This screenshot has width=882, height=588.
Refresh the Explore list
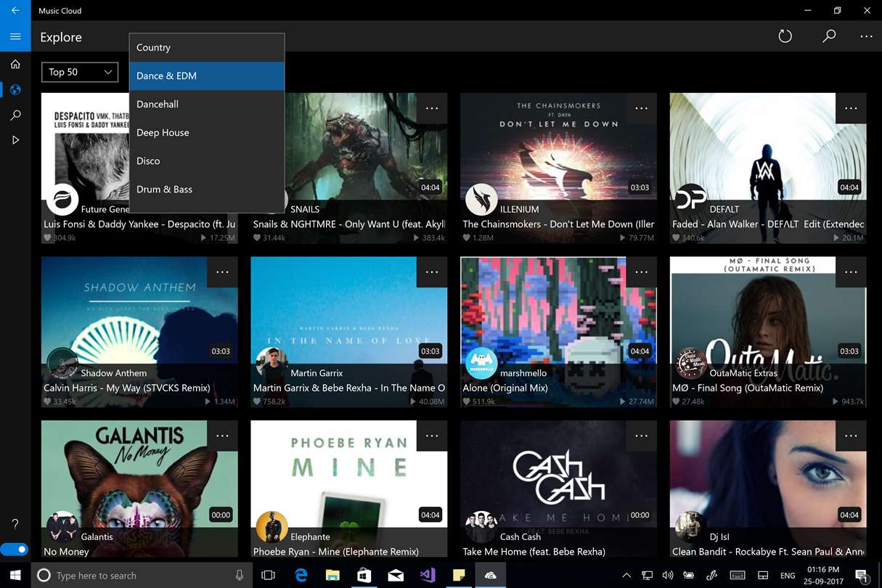(785, 36)
